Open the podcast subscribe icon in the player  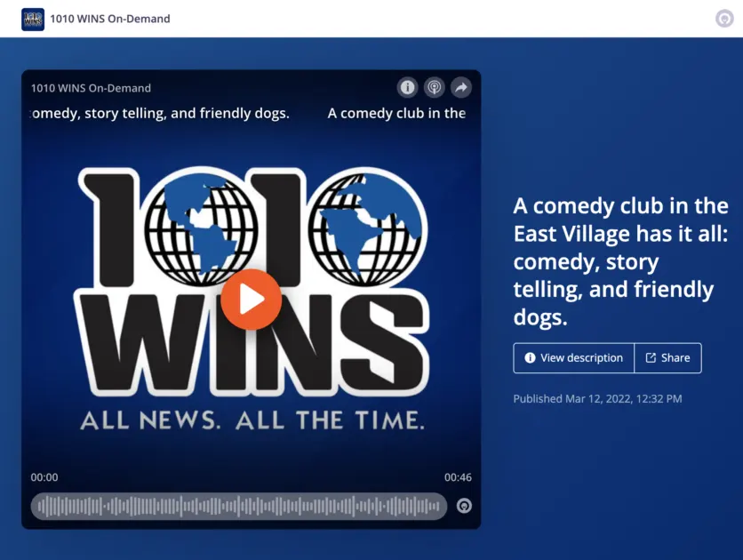pyautogui.click(x=434, y=87)
